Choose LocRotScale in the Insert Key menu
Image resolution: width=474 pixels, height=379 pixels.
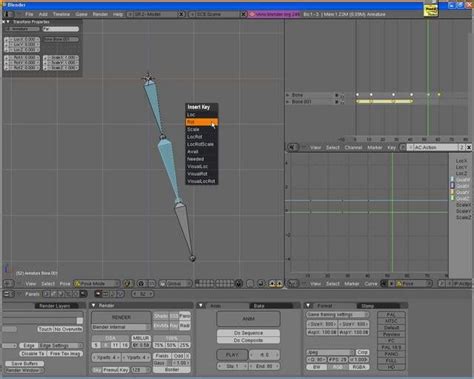[x=201, y=144]
